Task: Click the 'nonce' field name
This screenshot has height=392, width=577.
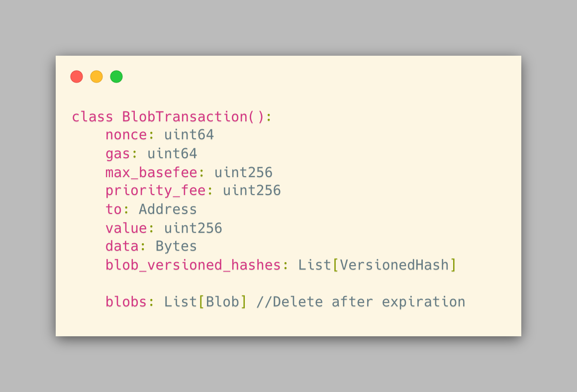Action: pyautogui.click(x=126, y=135)
